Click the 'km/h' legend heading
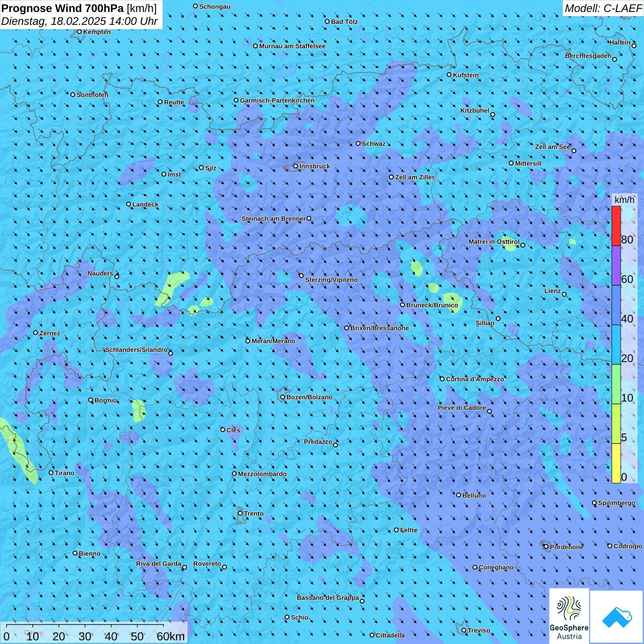Image resolution: width=644 pixels, height=644 pixels. [x=625, y=200]
